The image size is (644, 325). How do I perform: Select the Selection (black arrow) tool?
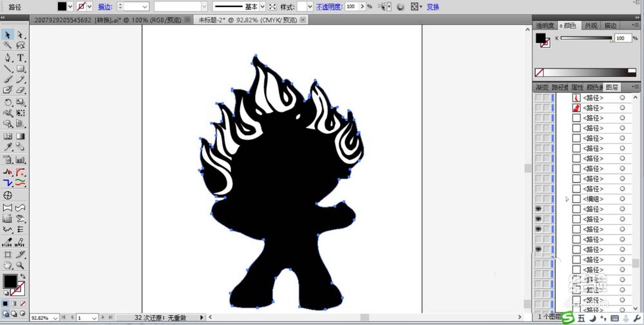(x=7, y=35)
